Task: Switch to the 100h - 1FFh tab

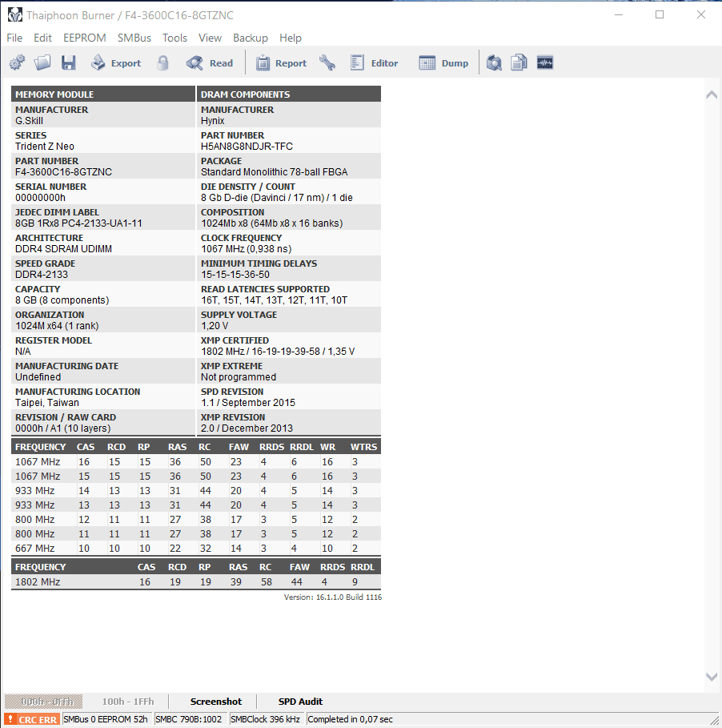Action: [128, 701]
